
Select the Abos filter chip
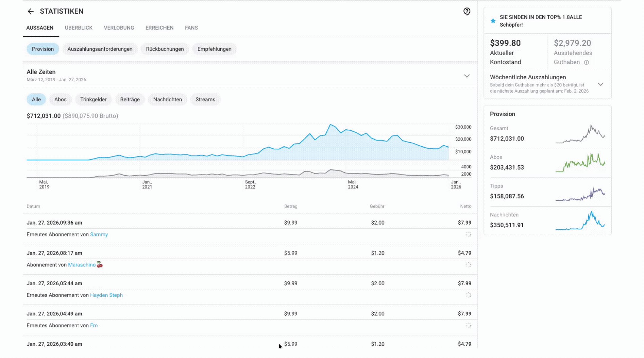(x=60, y=99)
